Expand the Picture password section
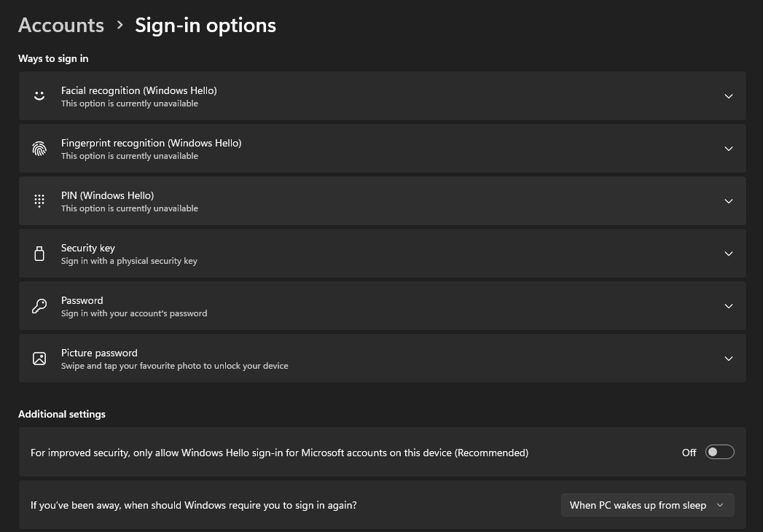 point(728,358)
